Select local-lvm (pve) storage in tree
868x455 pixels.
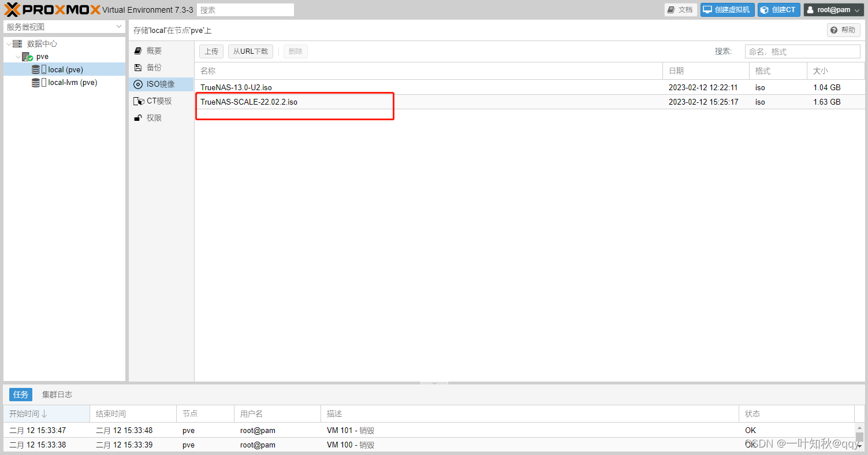click(64, 83)
